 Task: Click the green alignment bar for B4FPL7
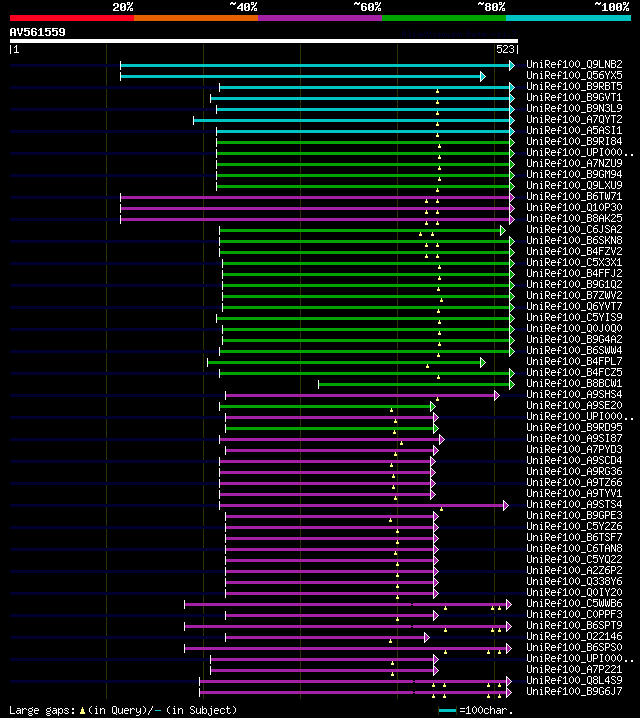point(347,362)
